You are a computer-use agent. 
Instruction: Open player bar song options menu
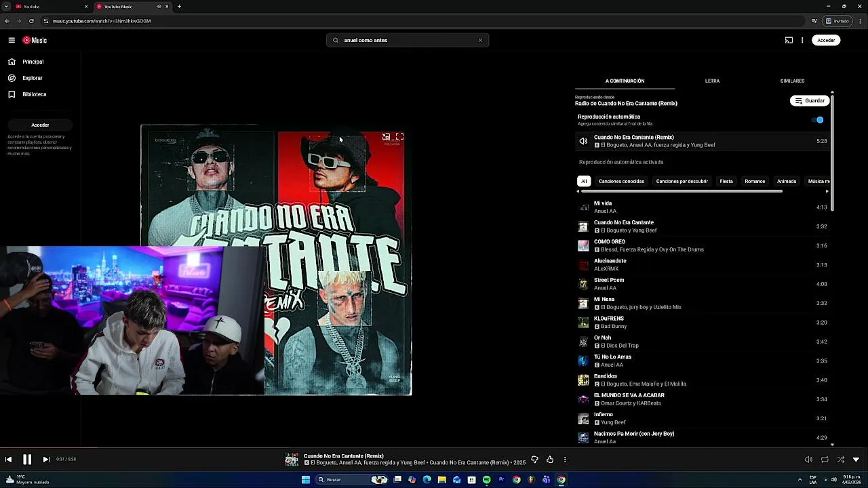pos(565,460)
